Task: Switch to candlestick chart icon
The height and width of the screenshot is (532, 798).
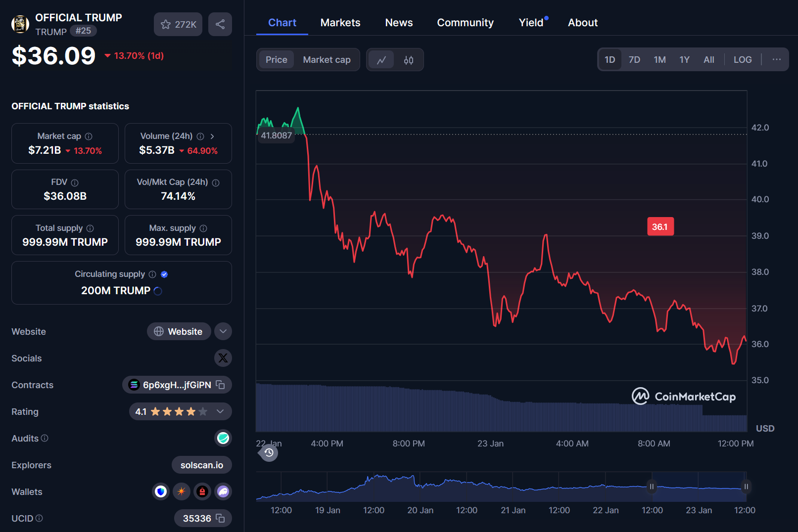Action: tap(409, 60)
